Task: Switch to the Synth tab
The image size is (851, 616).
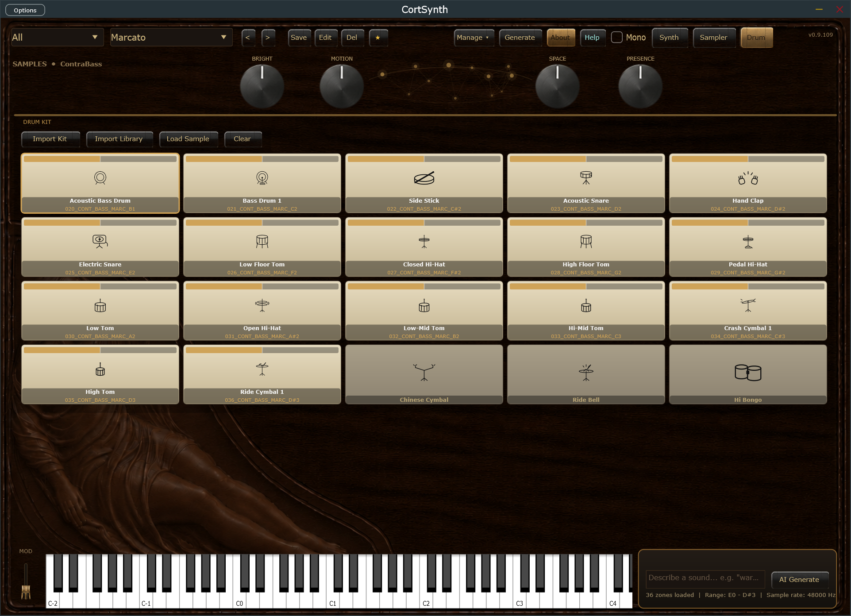Action: (x=669, y=38)
